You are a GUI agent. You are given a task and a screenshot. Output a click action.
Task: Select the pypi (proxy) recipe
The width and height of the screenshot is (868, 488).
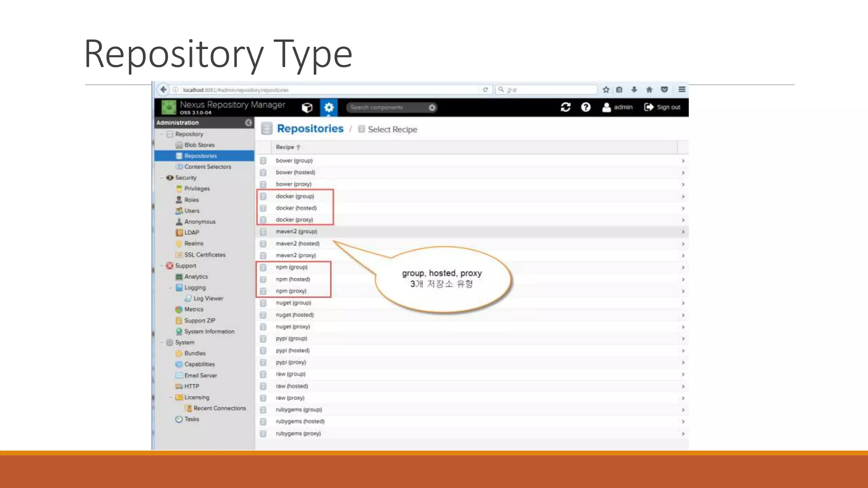click(472, 362)
